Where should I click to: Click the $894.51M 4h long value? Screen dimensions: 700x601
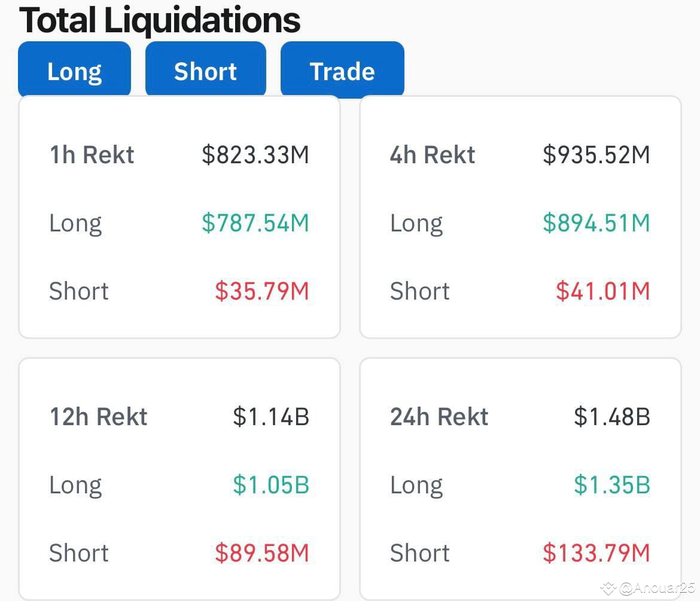pyautogui.click(x=595, y=222)
